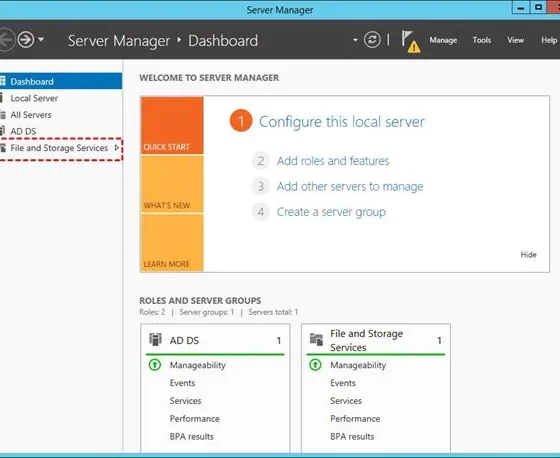Click the step 3 number circle
Viewport: 560px width, 458px height.
pyautogui.click(x=261, y=186)
